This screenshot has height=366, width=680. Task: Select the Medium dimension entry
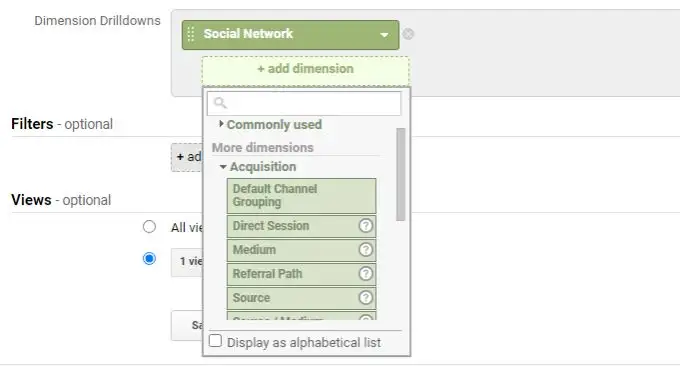tap(301, 250)
